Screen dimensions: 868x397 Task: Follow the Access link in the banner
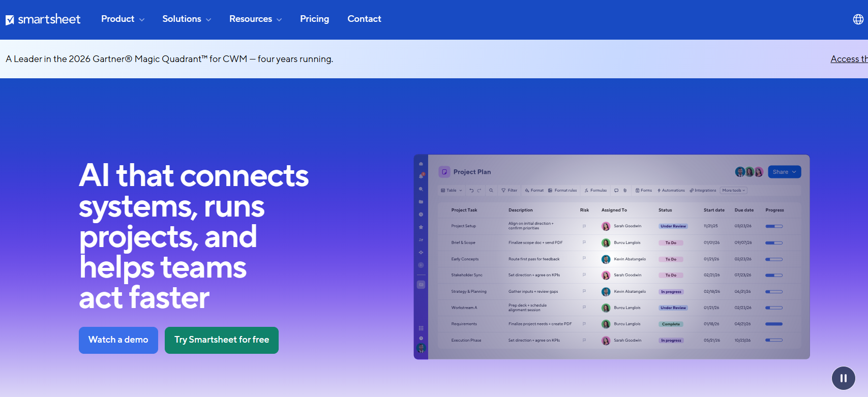pos(849,59)
